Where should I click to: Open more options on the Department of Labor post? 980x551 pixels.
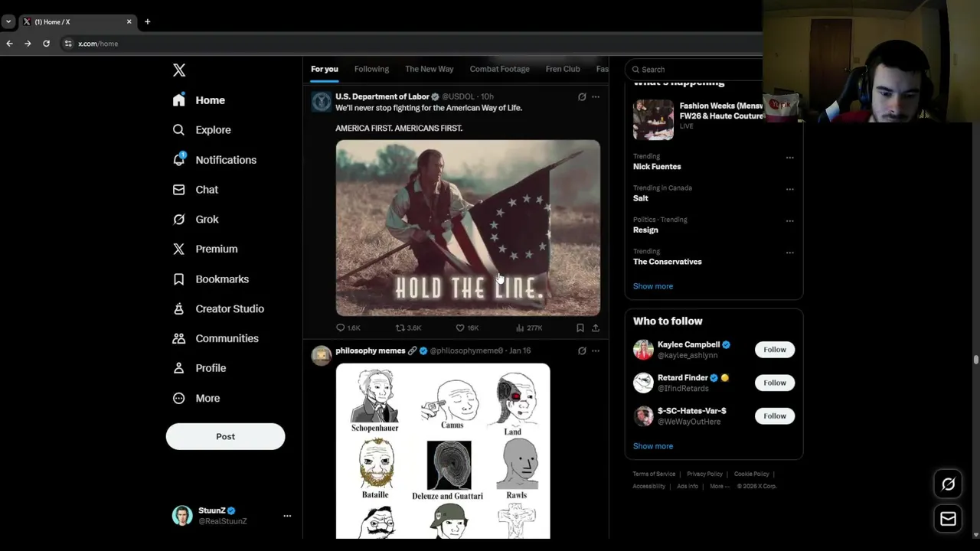(x=596, y=96)
